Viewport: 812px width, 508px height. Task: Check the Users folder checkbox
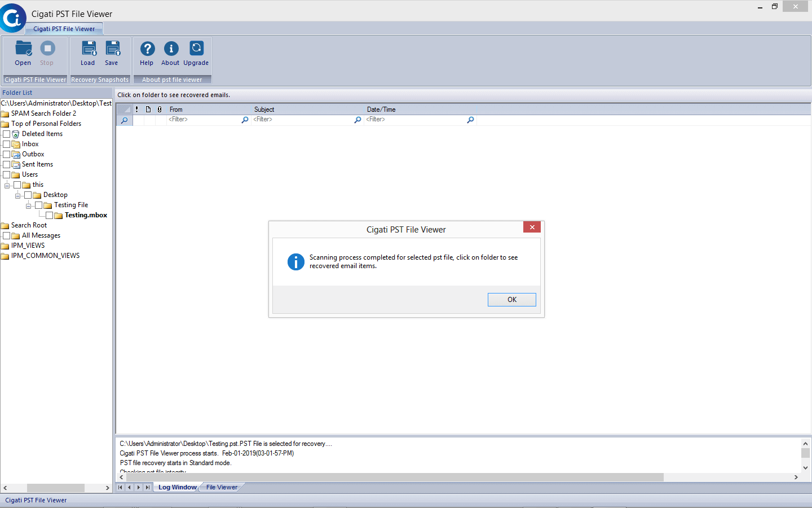[7, 174]
